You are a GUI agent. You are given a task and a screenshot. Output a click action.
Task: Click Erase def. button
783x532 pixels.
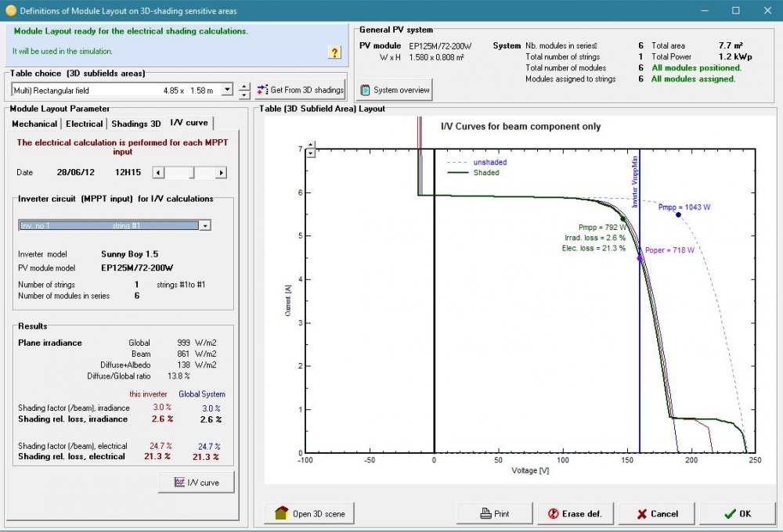(x=575, y=514)
